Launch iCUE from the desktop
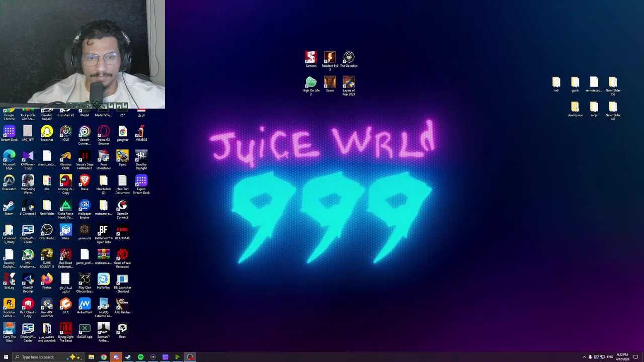644x362 pixels. point(66,132)
